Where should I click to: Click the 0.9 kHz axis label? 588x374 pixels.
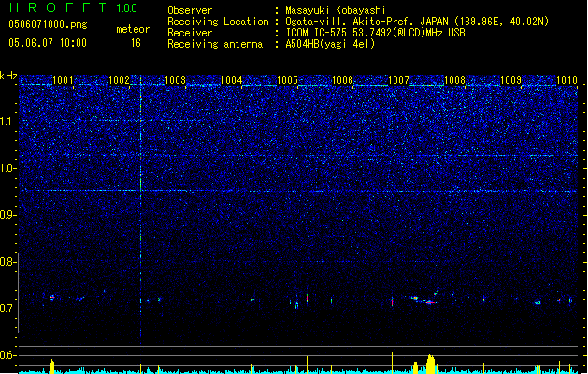coord(7,215)
